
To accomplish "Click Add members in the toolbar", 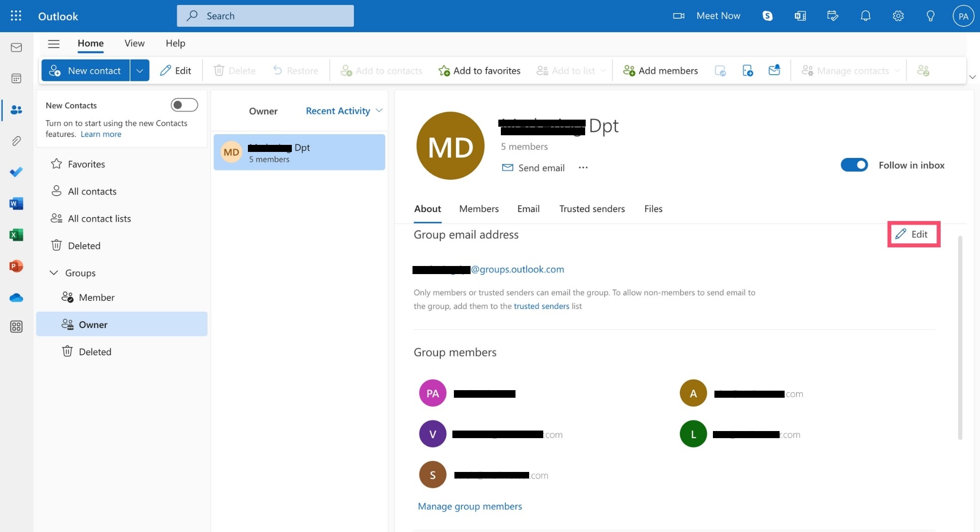I will pyautogui.click(x=660, y=71).
